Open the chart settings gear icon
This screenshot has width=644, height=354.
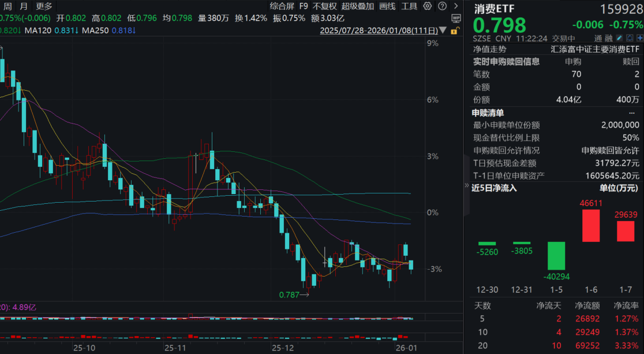427,6
